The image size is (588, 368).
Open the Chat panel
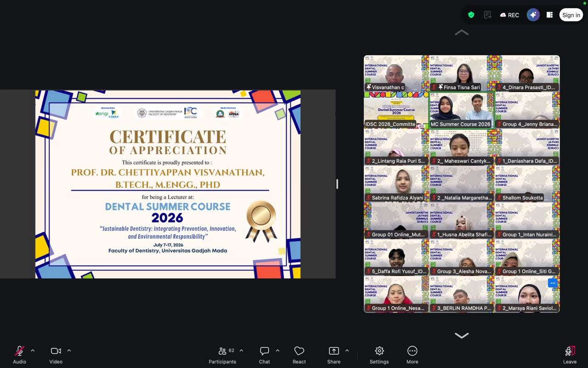pyautogui.click(x=264, y=355)
